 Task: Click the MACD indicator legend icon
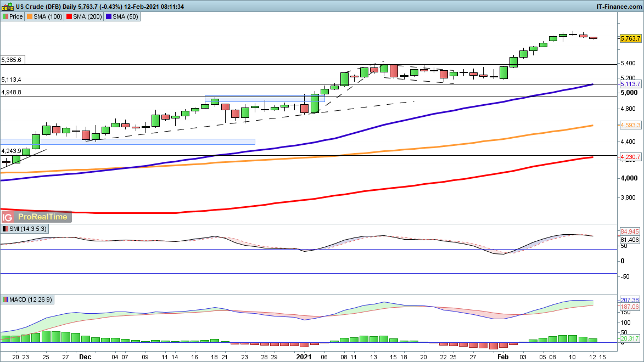click(x=5, y=299)
